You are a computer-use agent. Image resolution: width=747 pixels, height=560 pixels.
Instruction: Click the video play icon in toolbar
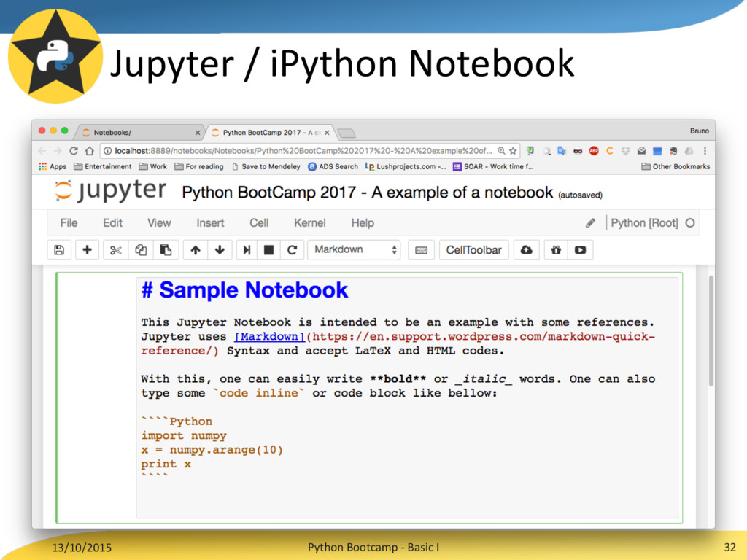(x=580, y=250)
